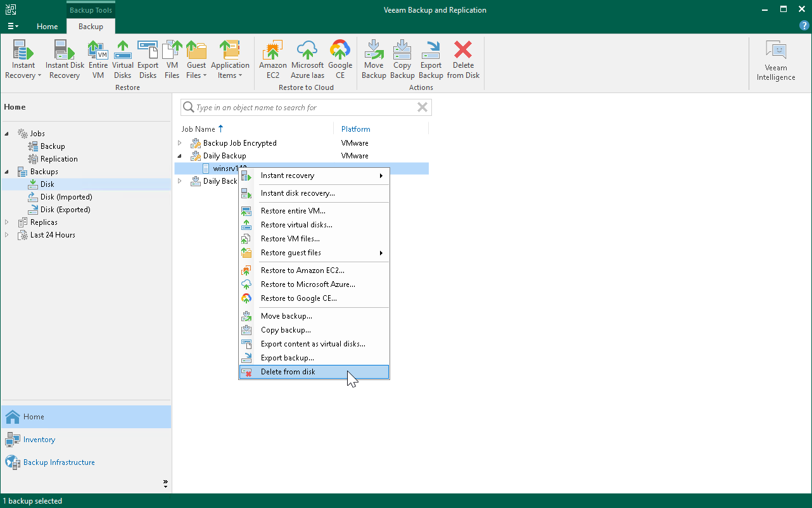Select Daily Backup job row
Screen dimensions: 812x508
tap(301, 156)
